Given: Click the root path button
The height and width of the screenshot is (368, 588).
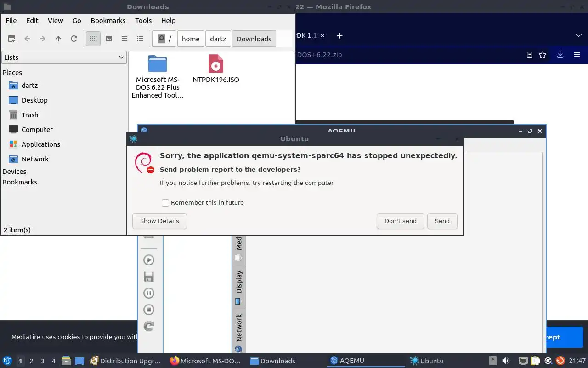Looking at the screenshot, I should click(164, 39).
